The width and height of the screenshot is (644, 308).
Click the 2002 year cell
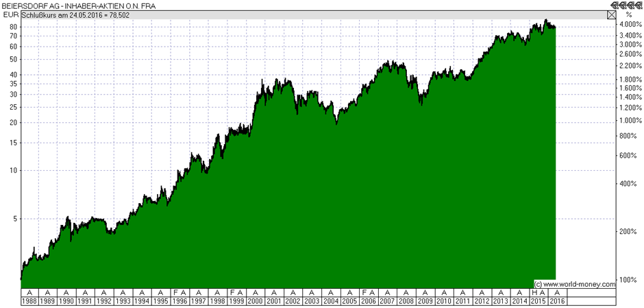point(293,301)
